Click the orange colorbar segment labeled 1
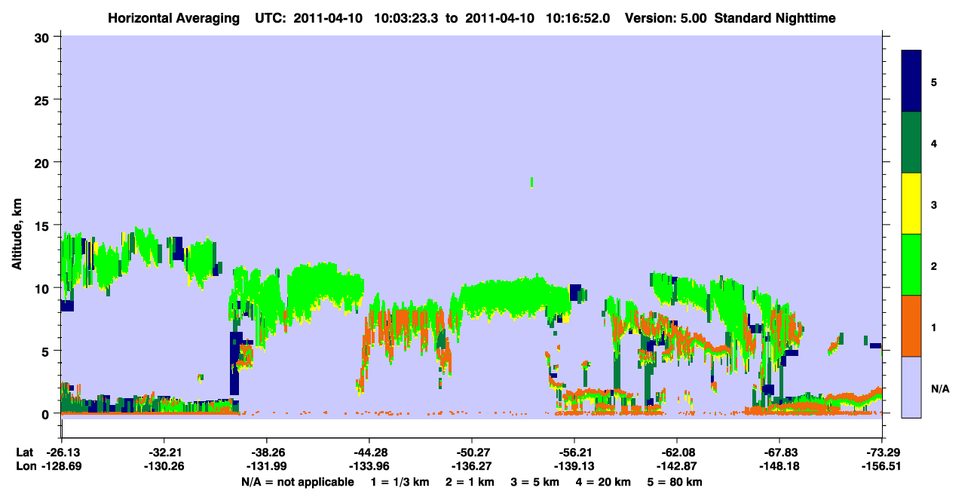 point(911,326)
